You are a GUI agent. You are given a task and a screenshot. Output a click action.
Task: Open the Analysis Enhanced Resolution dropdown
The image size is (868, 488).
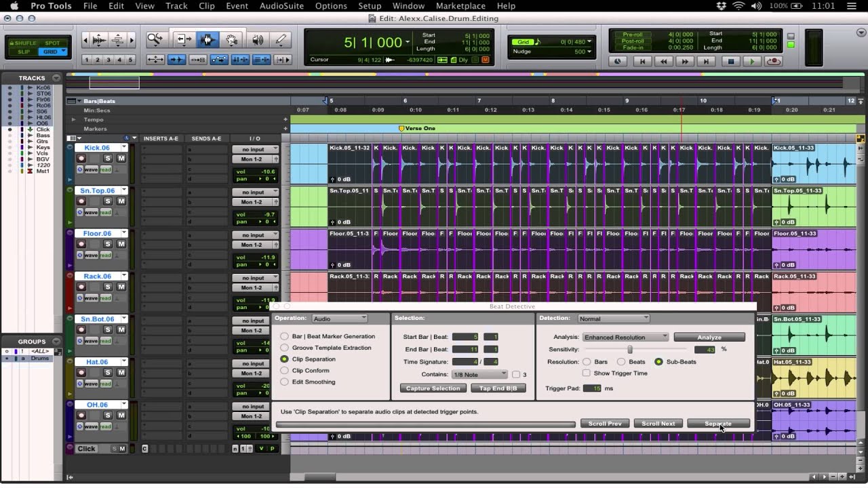626,337
